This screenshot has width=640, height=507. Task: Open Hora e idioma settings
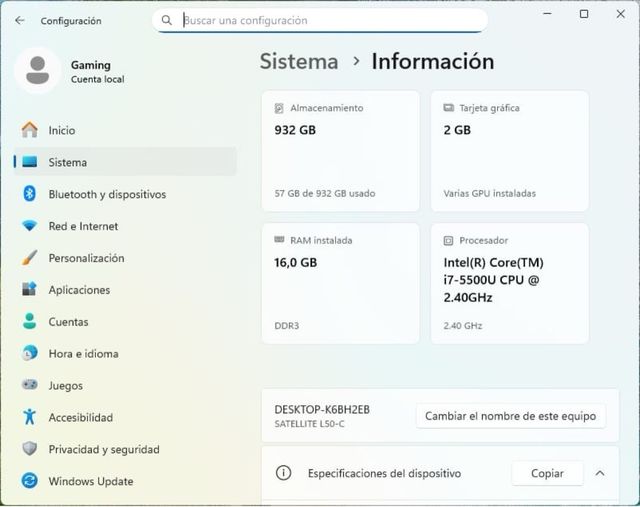click(x=125, y=353)
